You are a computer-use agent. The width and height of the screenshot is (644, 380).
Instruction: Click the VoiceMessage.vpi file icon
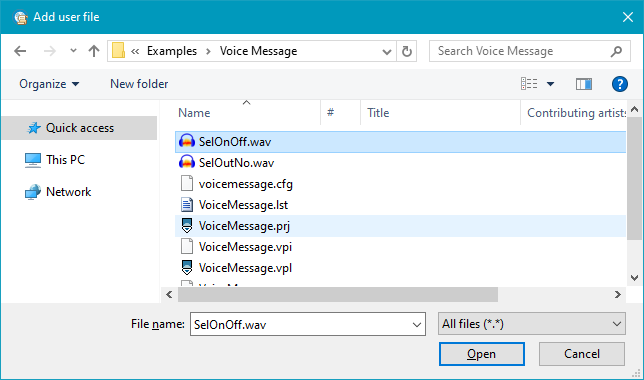coord(187,246)
